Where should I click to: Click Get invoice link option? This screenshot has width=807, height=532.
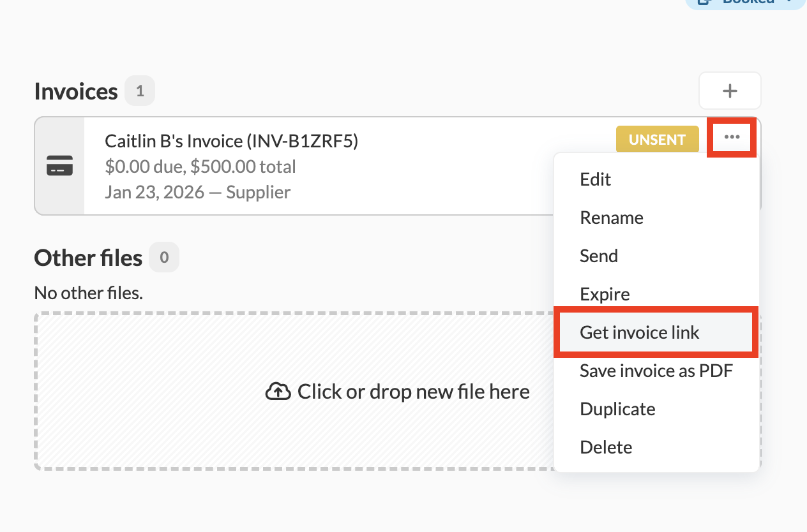[639, 332]
